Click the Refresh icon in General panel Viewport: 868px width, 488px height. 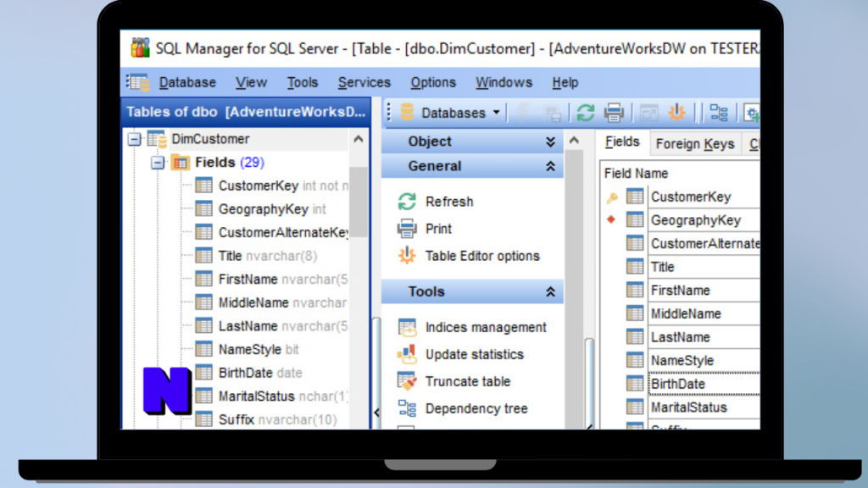(407, 202)
